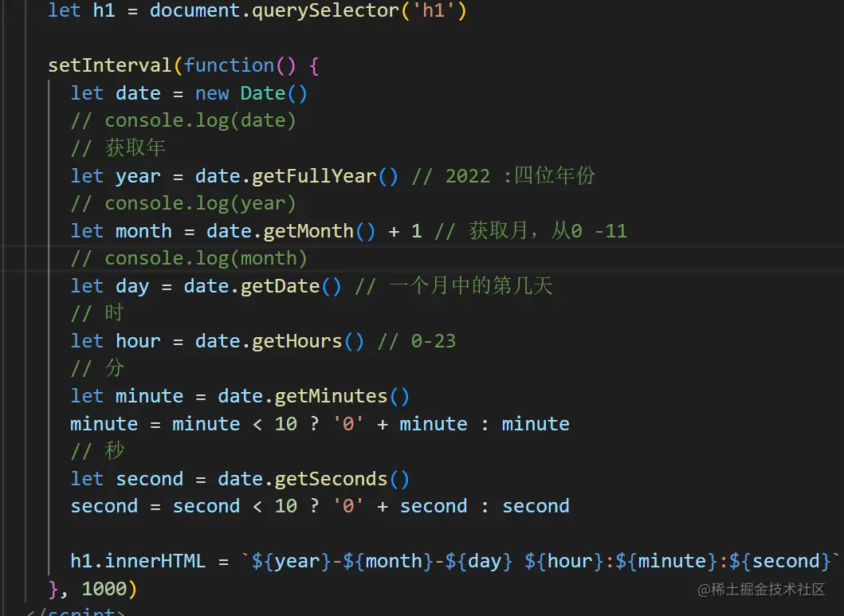Click the comment '// console.log(date)'
This screenshot has width=844, height=616.
pyautogui.click(x=183, y=121)
